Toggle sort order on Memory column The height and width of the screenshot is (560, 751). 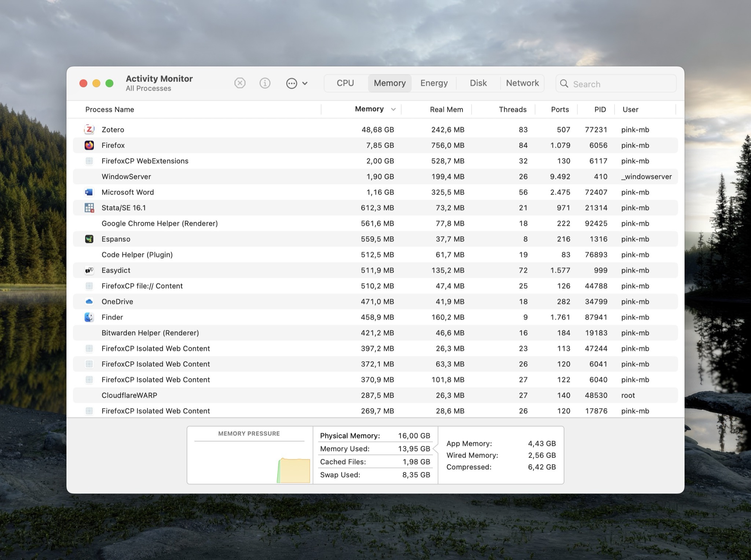click(369, 109)
